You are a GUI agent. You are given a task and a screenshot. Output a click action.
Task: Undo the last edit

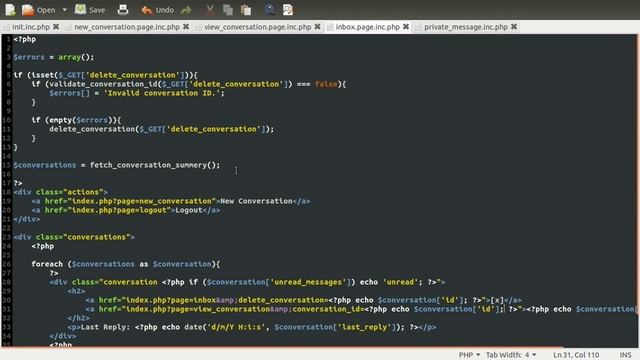coord(158,10)
